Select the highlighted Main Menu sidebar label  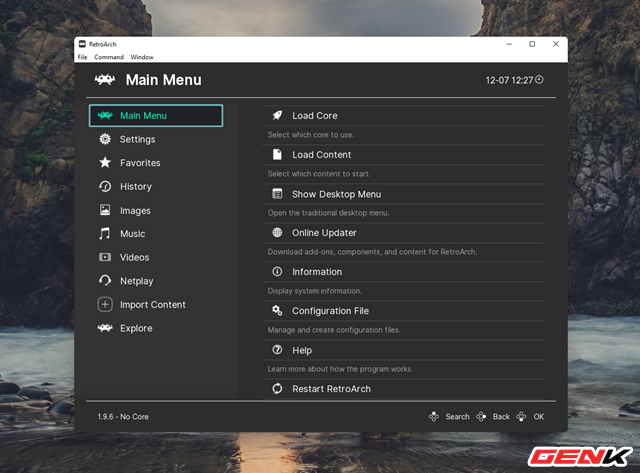coord(143,115)
